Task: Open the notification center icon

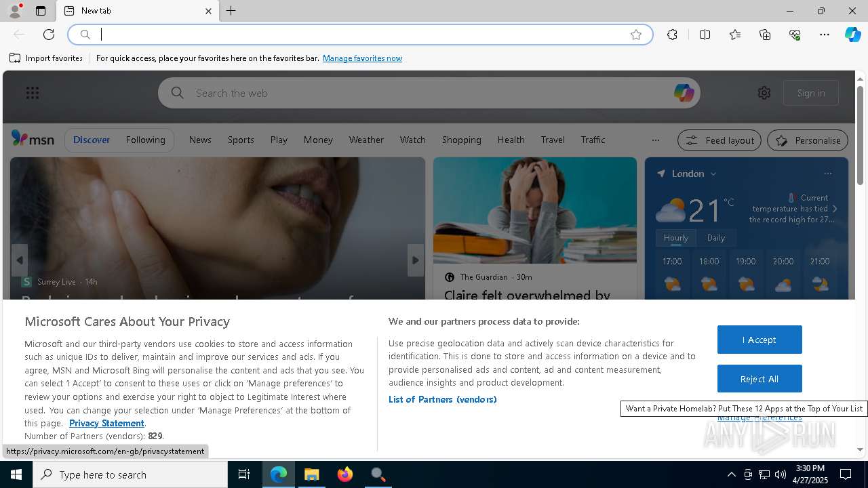Action: click(846, 474)
